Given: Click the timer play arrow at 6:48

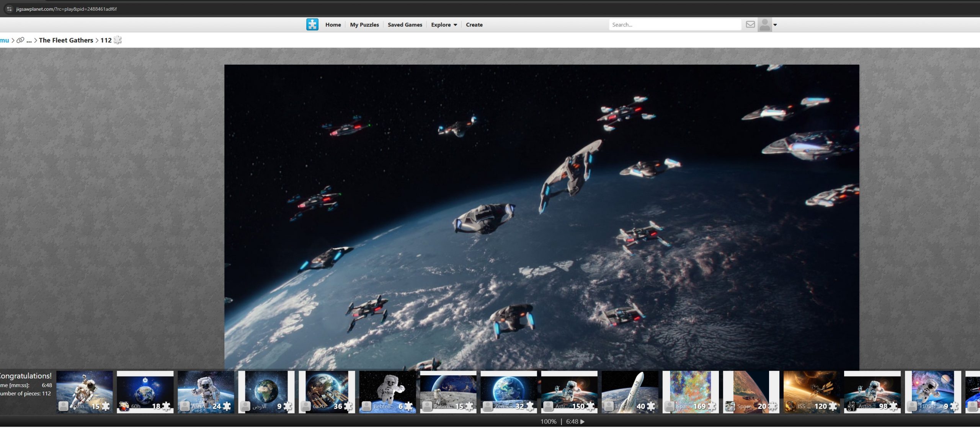Looking at the screenshot, I should (x=582, y=422).
